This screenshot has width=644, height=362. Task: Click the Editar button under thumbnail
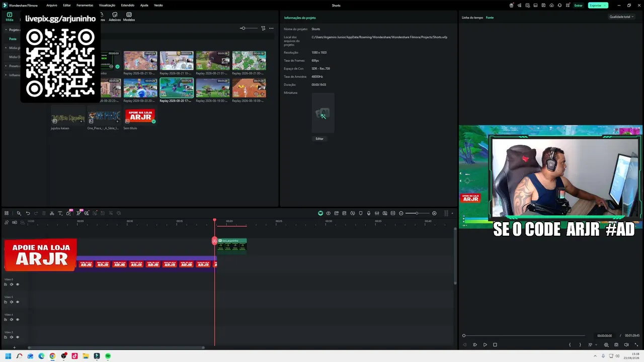319,139
